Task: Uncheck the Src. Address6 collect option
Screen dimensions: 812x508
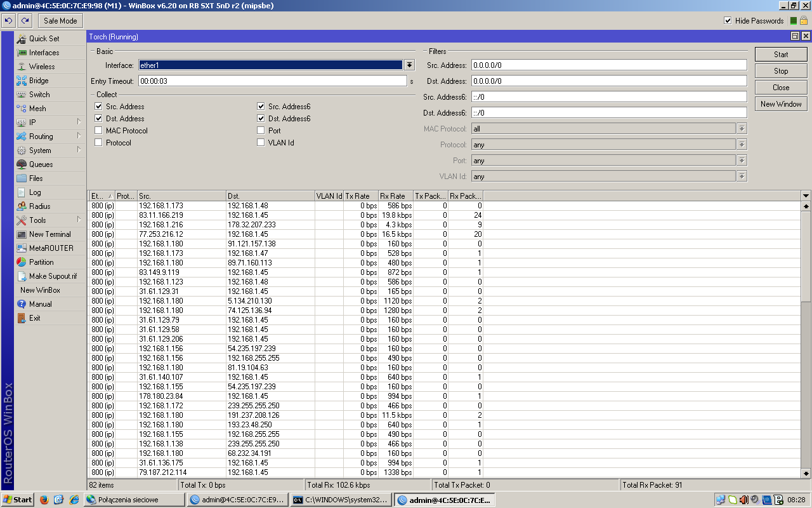Action: (x=261, y=107)
